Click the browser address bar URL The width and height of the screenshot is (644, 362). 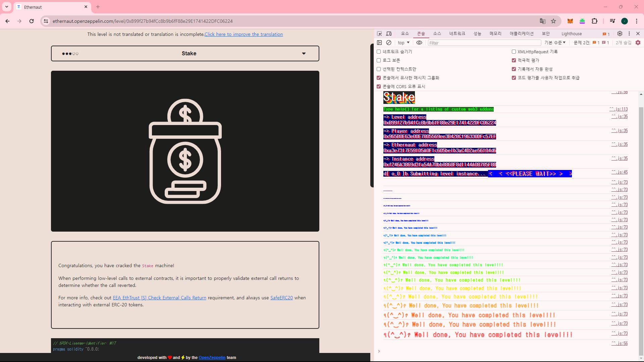(143, 21)
